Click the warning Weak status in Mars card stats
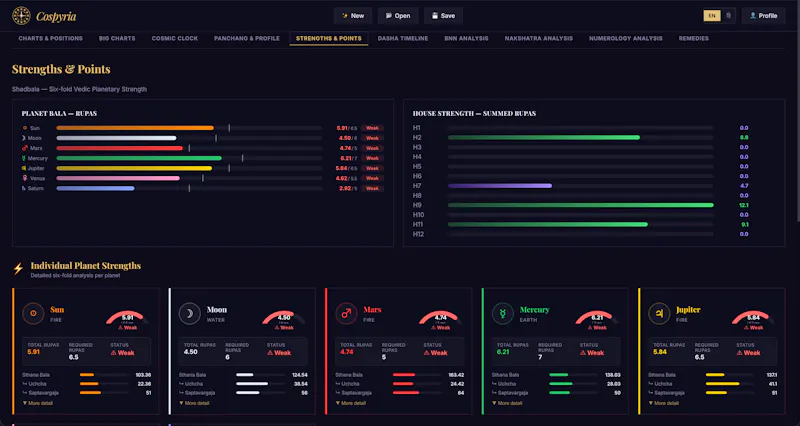The image size is (800, 426). 435,353
